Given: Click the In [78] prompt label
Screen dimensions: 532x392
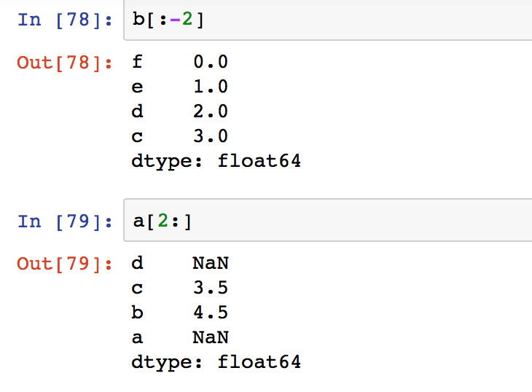Looking at the screenshot, I should 64,20.
